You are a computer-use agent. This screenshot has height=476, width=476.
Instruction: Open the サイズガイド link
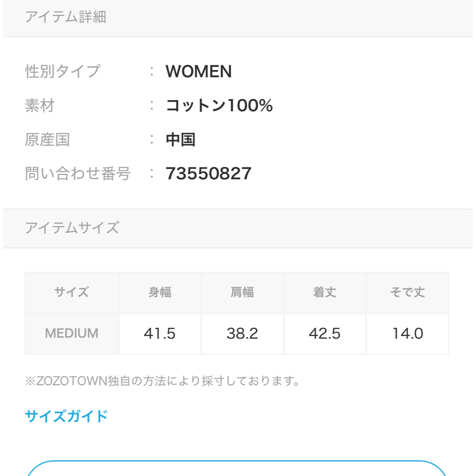point(66,416)
